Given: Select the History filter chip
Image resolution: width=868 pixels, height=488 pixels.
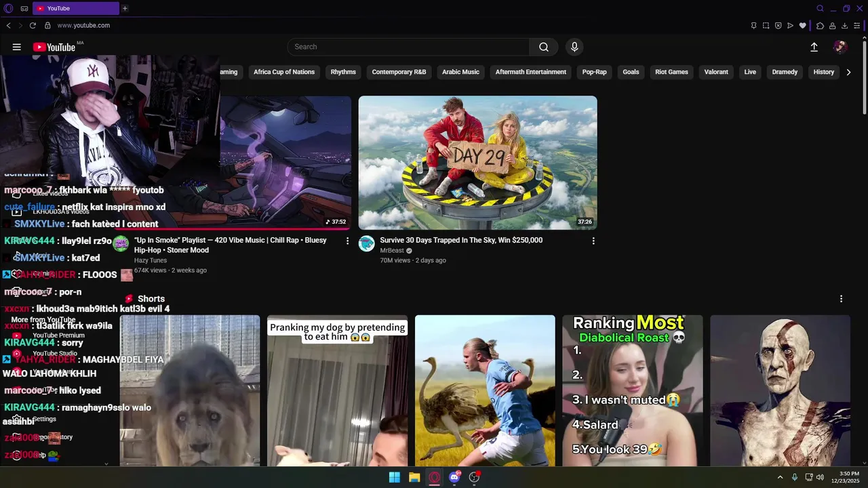Looking at the screenshot, I should tap(823, 72).
